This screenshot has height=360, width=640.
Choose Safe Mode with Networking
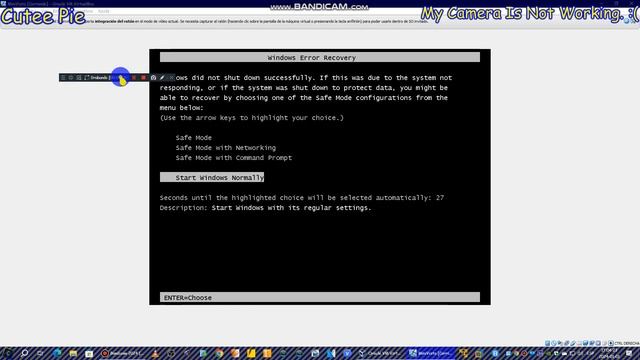(226, 148)
